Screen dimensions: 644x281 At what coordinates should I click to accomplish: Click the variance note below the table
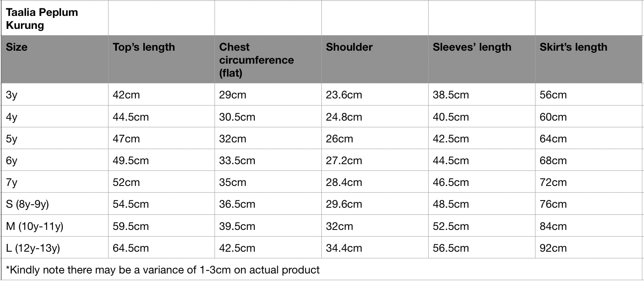pyautogui.click(x=163, y=270)
